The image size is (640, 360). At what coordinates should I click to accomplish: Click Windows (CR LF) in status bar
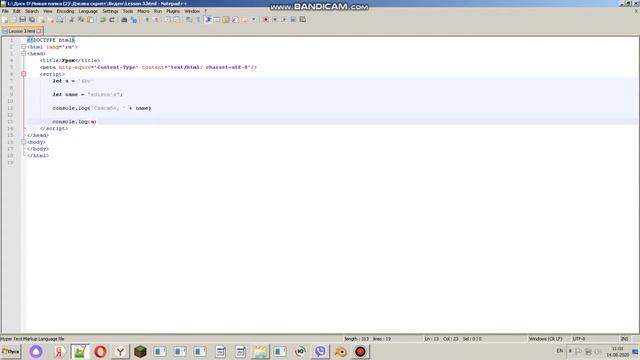pyautogui.click(x=545, y=339)
